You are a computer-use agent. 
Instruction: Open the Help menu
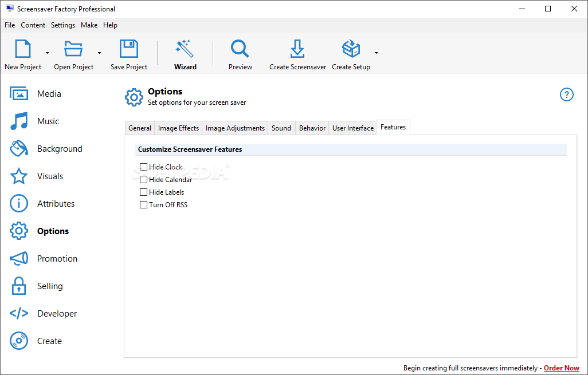pos(110,25)
